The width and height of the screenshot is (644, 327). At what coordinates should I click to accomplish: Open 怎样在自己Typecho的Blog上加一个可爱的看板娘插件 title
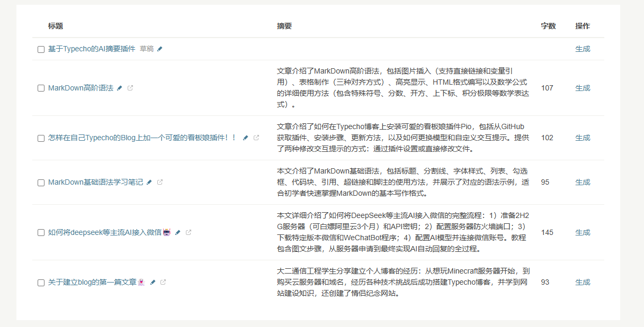pos(142,138)
